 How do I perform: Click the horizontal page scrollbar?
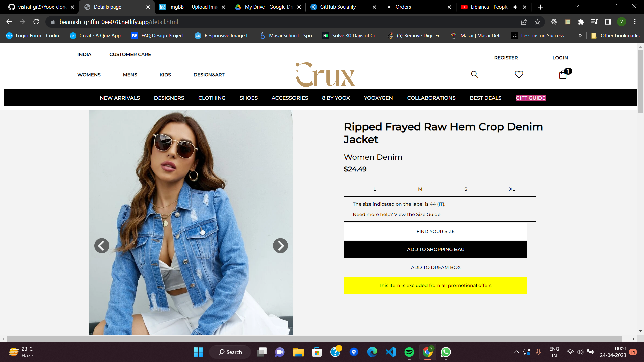coord(314,339)
